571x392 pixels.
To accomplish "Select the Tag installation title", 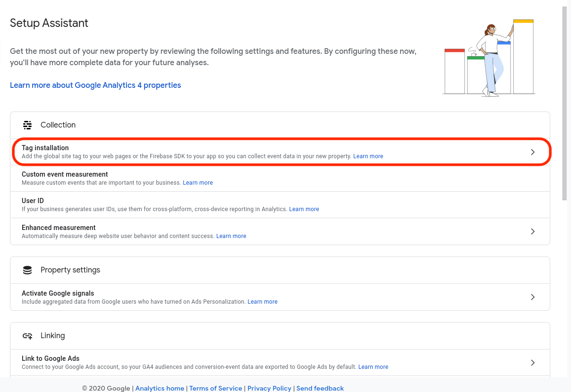I will click(45, 148).
